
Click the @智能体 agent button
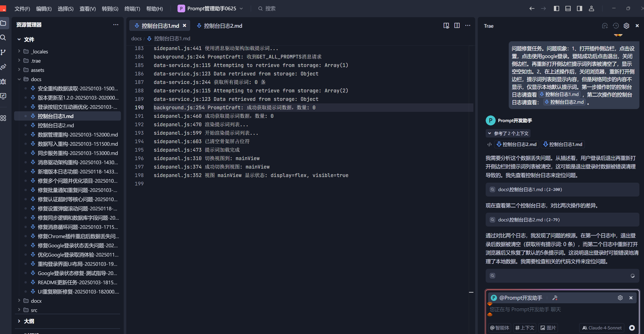(x=500, y=328)
